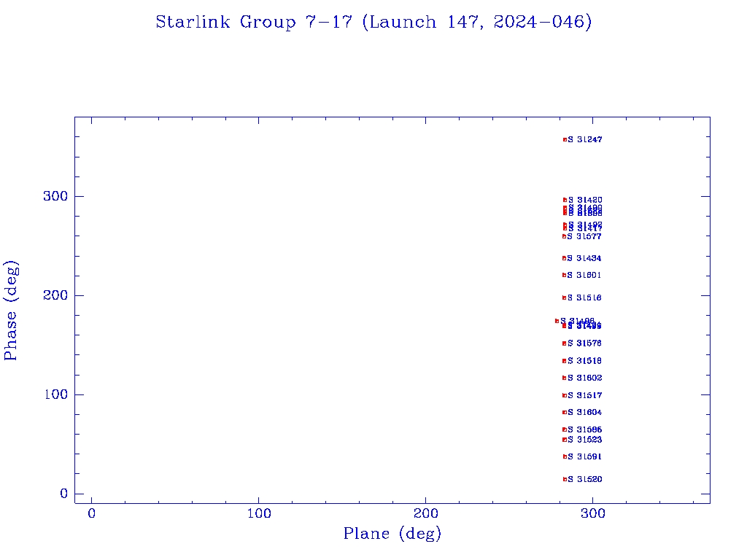
Task: Click x-axis tick label '300'
Action: coord(593,513)
